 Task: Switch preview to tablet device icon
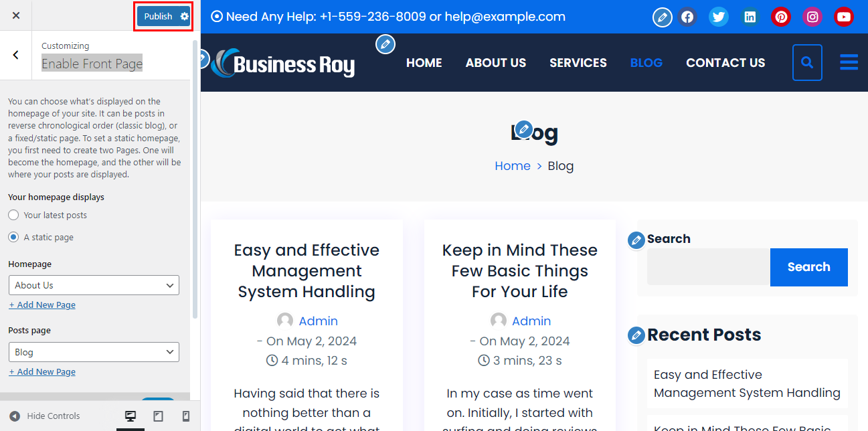(158, 416)
